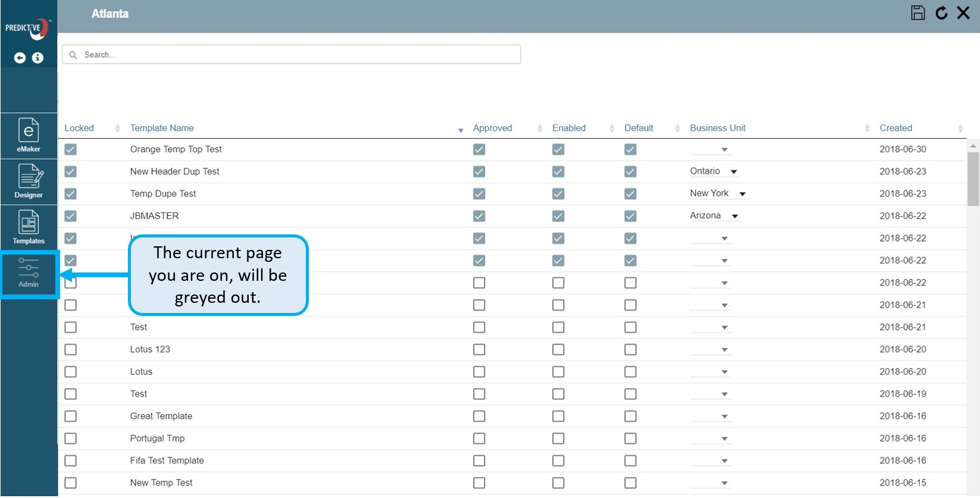Select the Fifa Test Template row name
The height and width of the screenshot is (498, 980).
[x=167, y=461]
